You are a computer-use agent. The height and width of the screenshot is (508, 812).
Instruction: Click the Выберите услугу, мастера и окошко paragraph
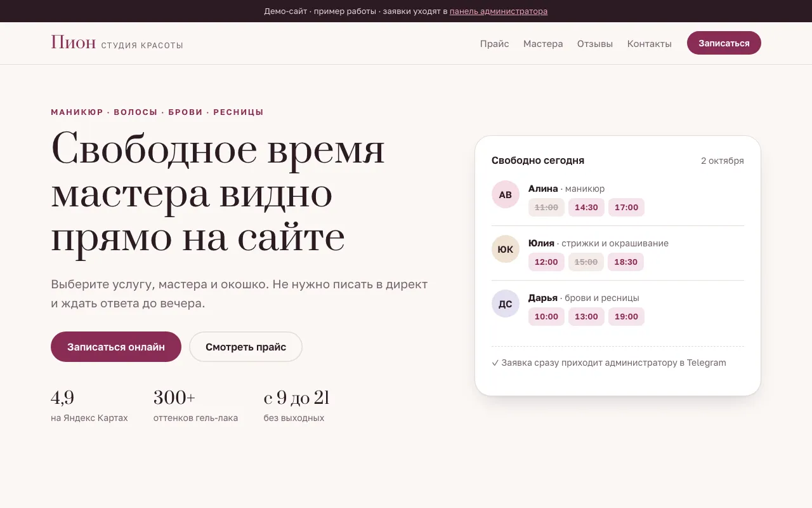pyautogui.click(x=239, y=294)
